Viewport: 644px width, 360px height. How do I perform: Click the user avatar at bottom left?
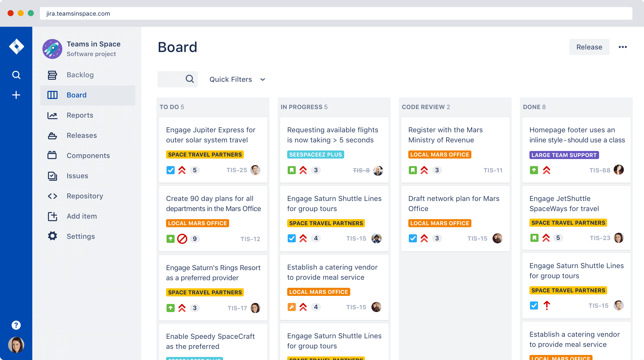pos(16,346)
